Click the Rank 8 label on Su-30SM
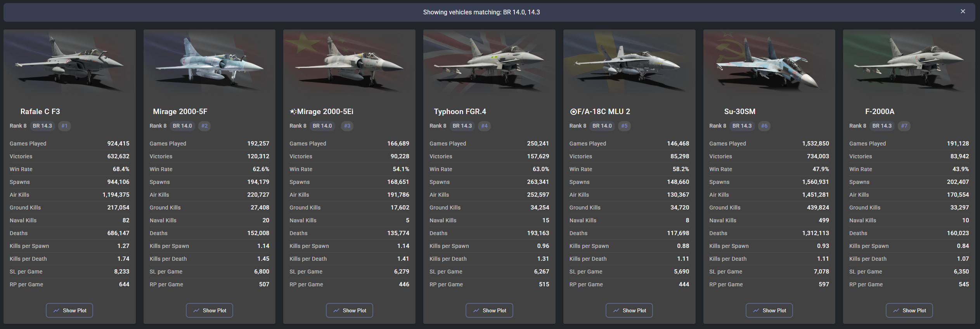 pyautogui.click(x=718, y=126)
